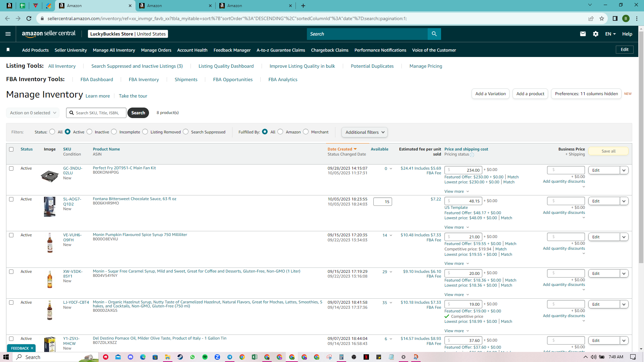Click the Windows Start button
This screenshot has width=644, height=362.
[6, 357]
